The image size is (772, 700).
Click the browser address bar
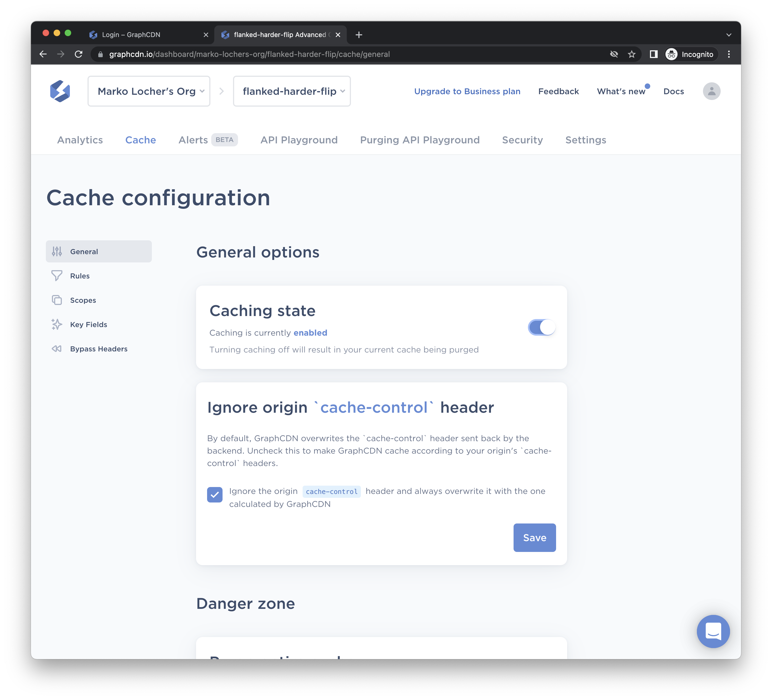[x=345, y=54]
